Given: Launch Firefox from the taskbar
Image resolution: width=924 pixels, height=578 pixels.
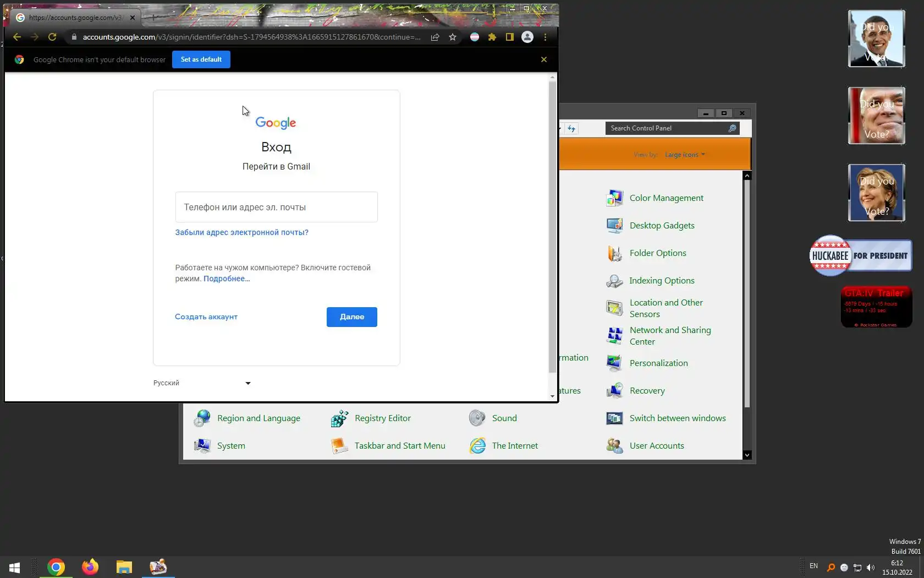Looking at the screenshot, I should 90,567.
